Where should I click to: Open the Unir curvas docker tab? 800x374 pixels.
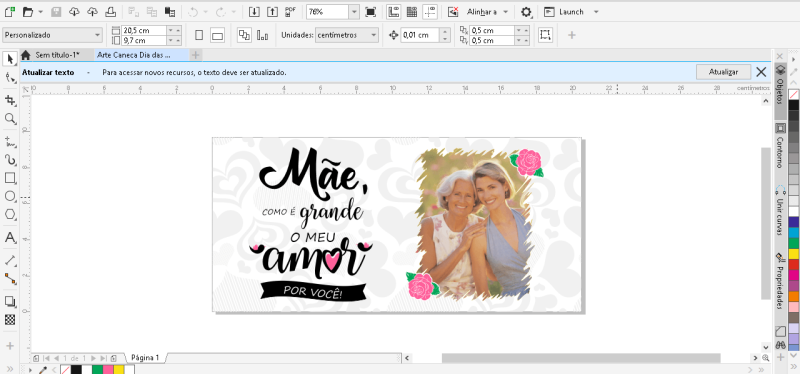[780, 211]
